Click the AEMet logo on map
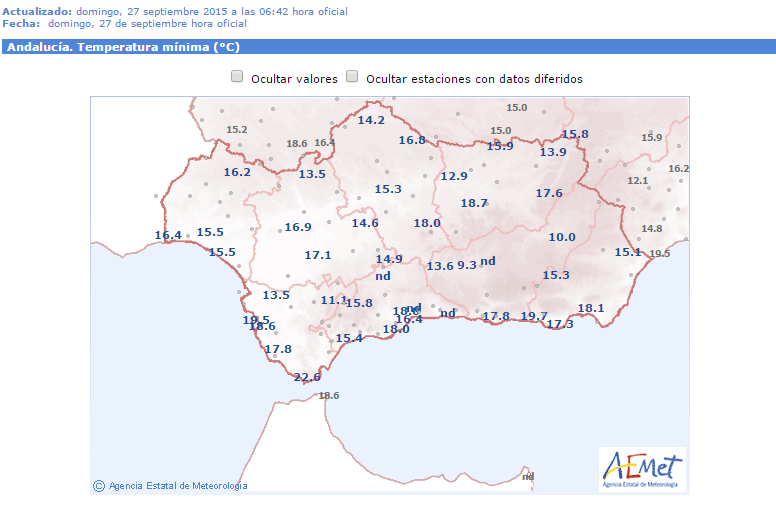The image size is (776, 511). (x=642, y=469)
